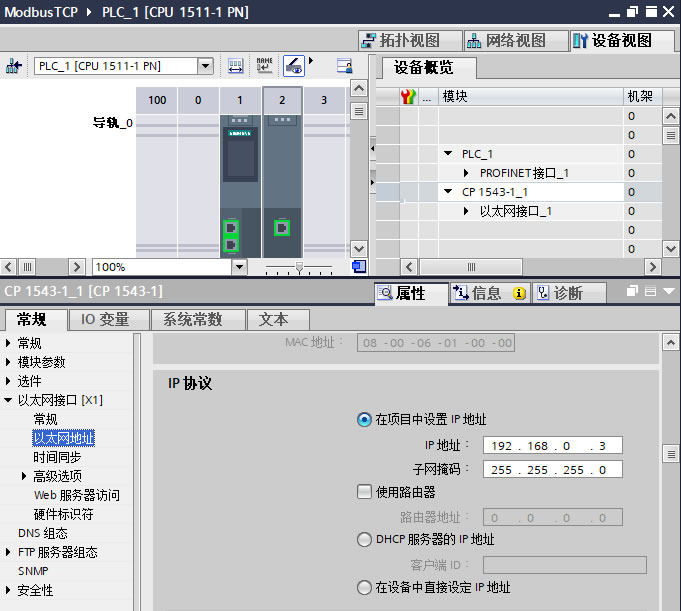Expand the 模块参数 tree node
Viewport: 681px width, 611px height.
[8, 362]
